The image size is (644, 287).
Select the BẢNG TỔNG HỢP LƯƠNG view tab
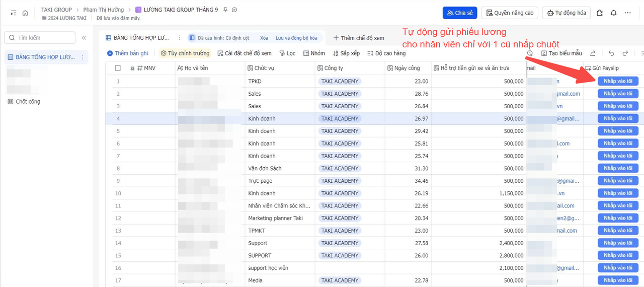click(137, 38)
